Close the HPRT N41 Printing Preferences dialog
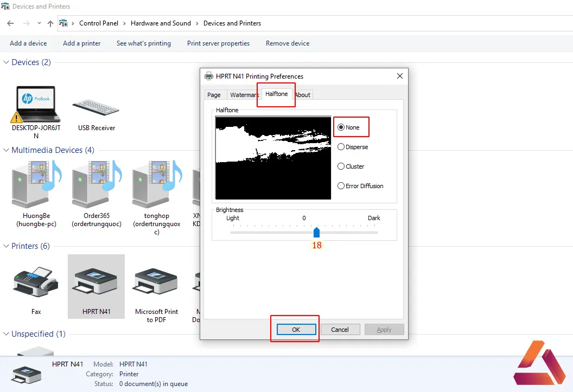 click(400, 76)
